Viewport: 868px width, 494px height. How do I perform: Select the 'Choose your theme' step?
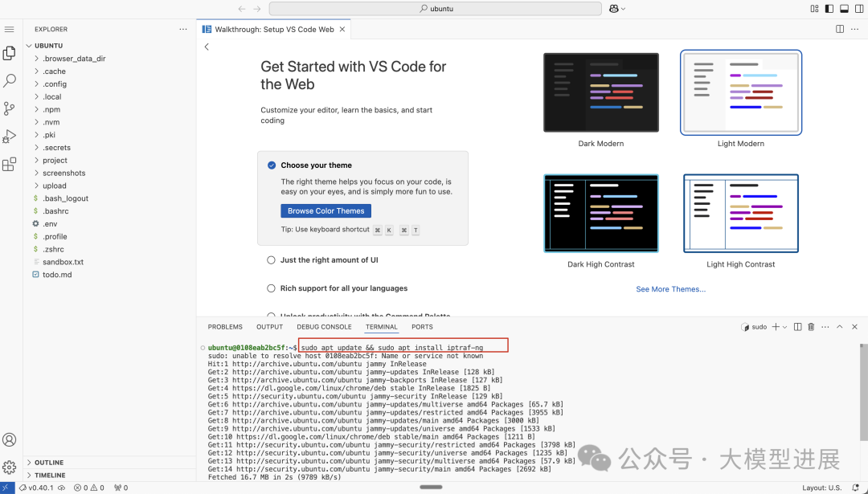316,165
